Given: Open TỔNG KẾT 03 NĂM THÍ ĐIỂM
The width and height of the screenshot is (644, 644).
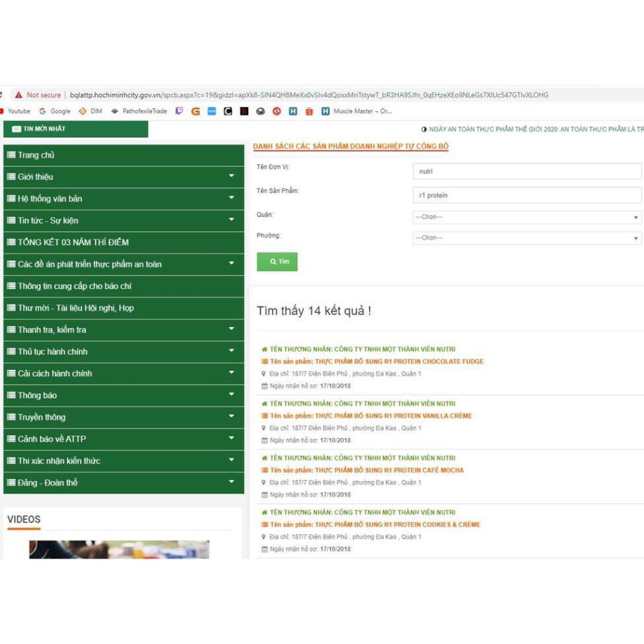Looking at the screenshot, I should pos(73,242).
